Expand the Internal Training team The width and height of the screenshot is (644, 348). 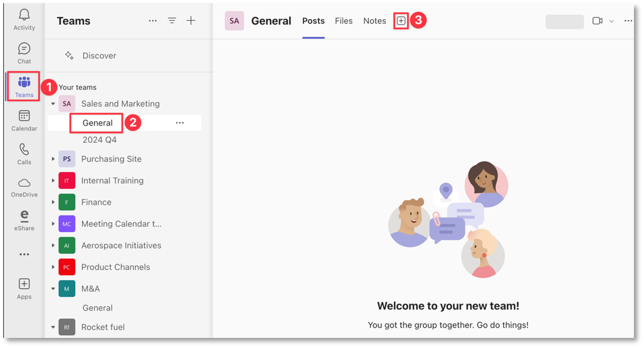53,180
